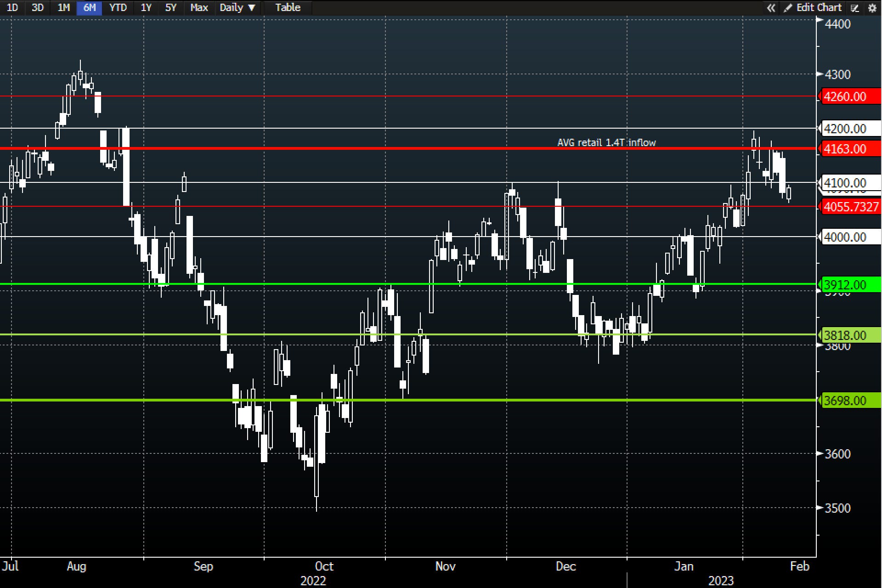Click the Oct label on time axis
The width and height of the screenshot is (882, 588).
coord(324,566)
